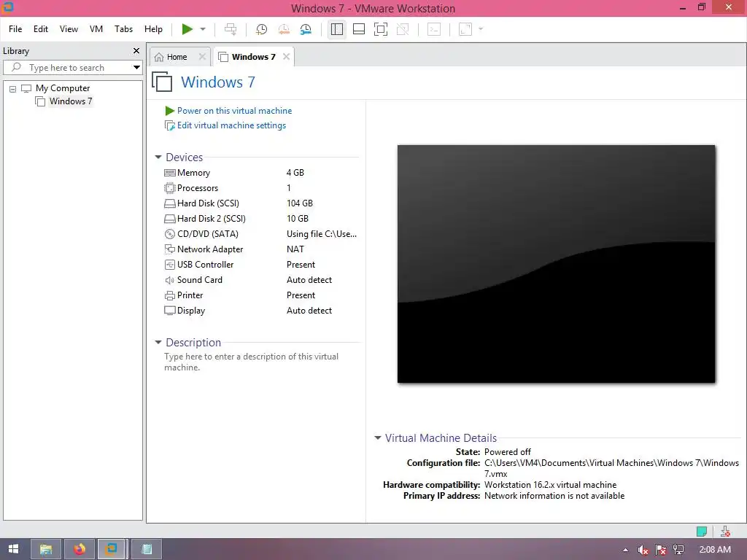The width and height of the screenshot is (747, 560).
Task: Click the Powered off state text
Action: click(508, 452)
